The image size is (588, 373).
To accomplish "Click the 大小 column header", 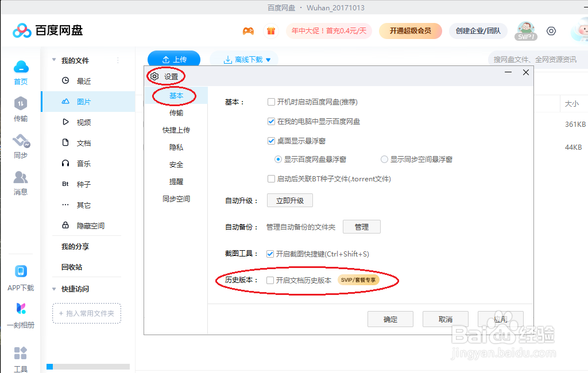I will click(x=571, y=104).
